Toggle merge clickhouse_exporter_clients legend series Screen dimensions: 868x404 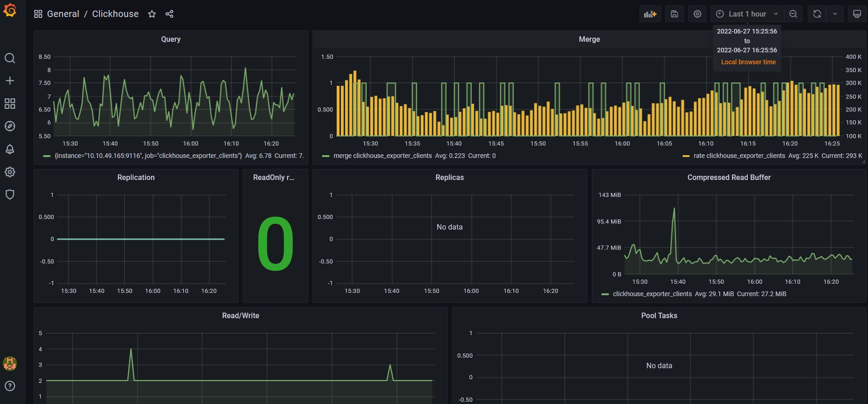(x=383, y=156)
